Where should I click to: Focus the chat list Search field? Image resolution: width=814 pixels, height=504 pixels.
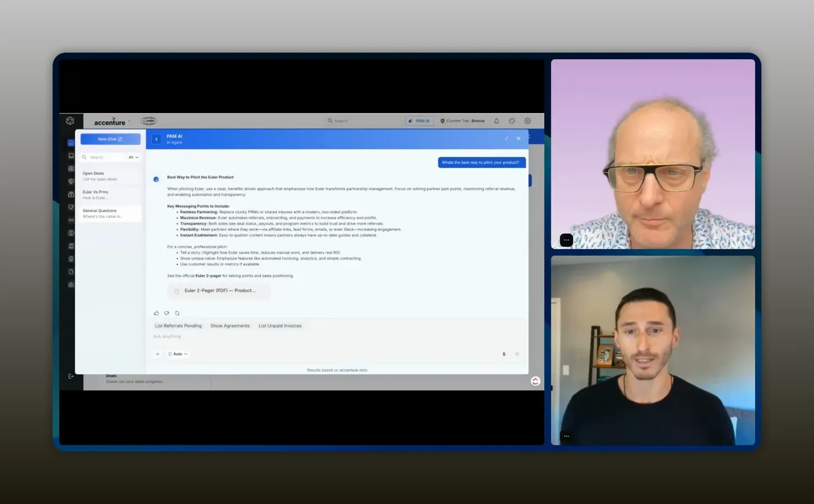click(104, 157)
